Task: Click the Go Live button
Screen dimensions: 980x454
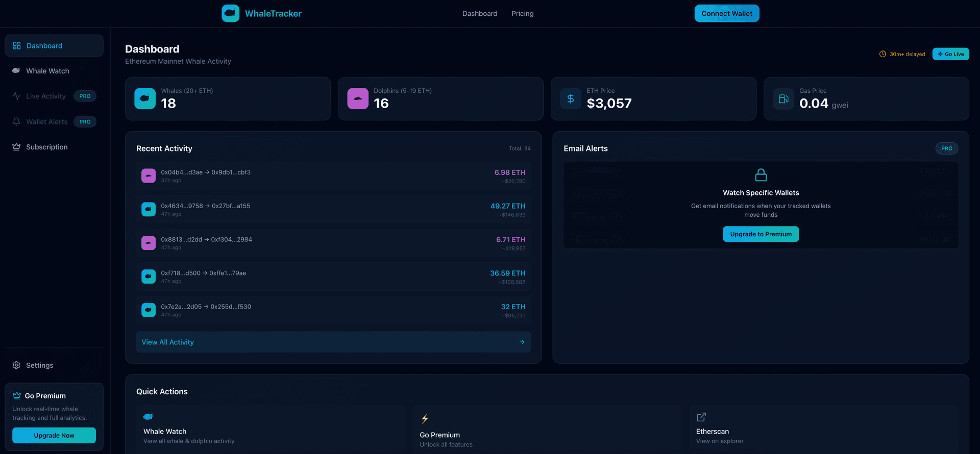Action: point(950,54)
